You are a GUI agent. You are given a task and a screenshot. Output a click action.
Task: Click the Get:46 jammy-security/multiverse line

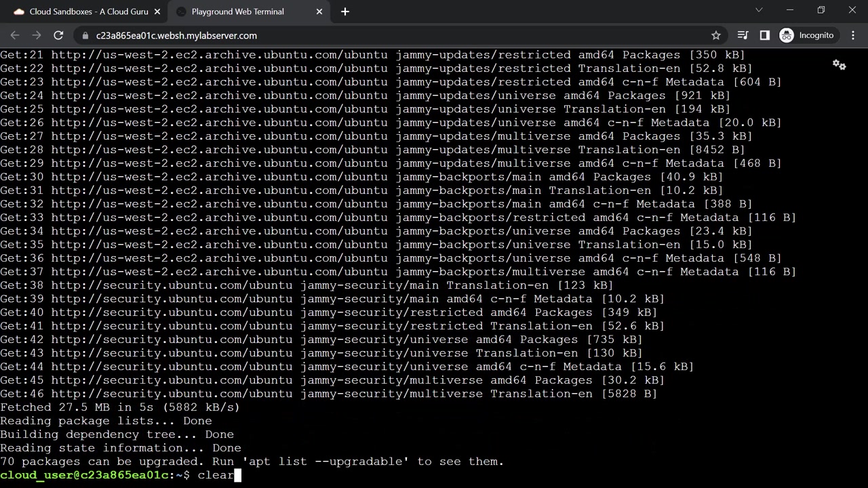(x=329, y=394)
